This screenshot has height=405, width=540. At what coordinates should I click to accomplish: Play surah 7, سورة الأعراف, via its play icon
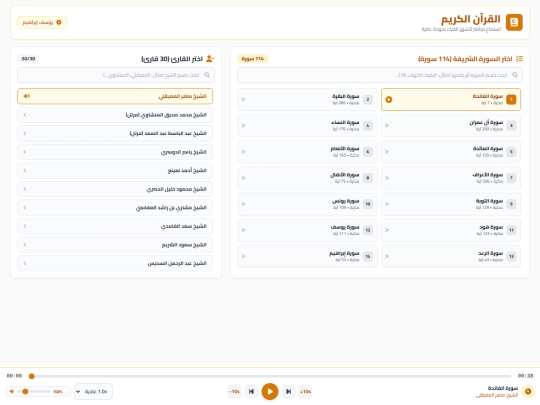(x=387, y=178)
